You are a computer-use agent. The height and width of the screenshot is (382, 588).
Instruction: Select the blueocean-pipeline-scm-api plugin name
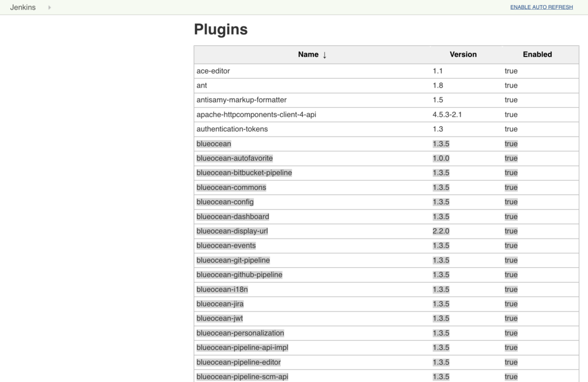[242, 377]
